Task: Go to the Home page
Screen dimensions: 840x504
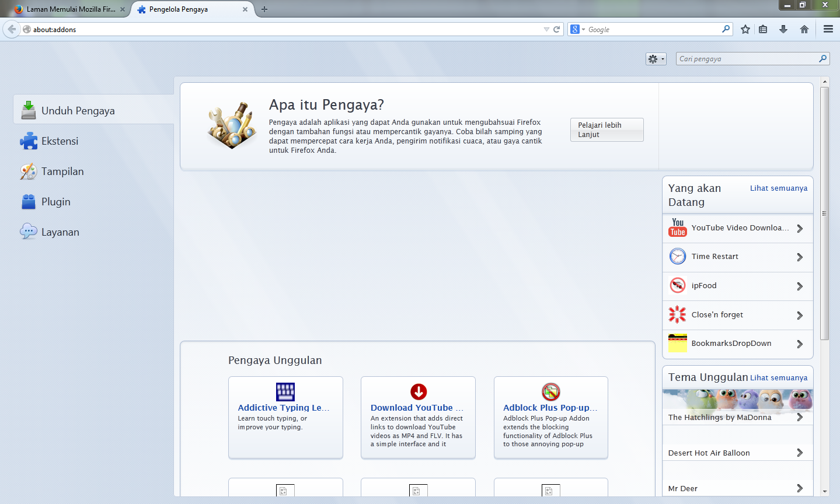Action: (804, 29)
